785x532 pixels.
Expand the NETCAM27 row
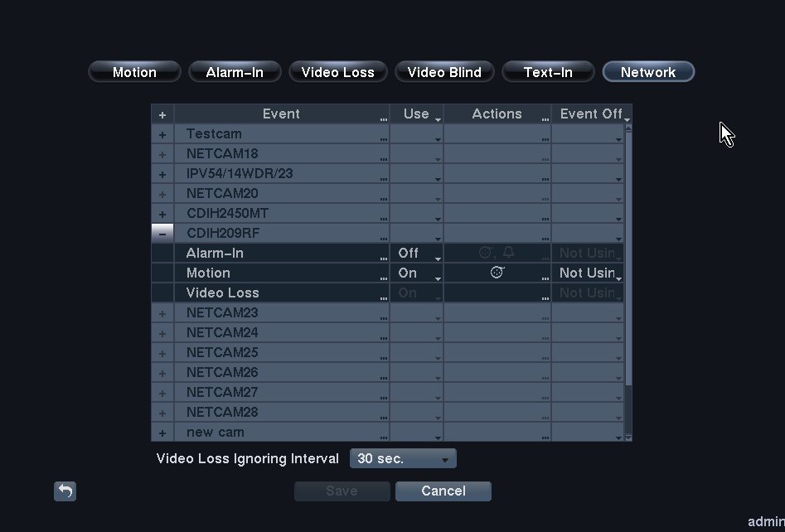[x=162, y=394]
